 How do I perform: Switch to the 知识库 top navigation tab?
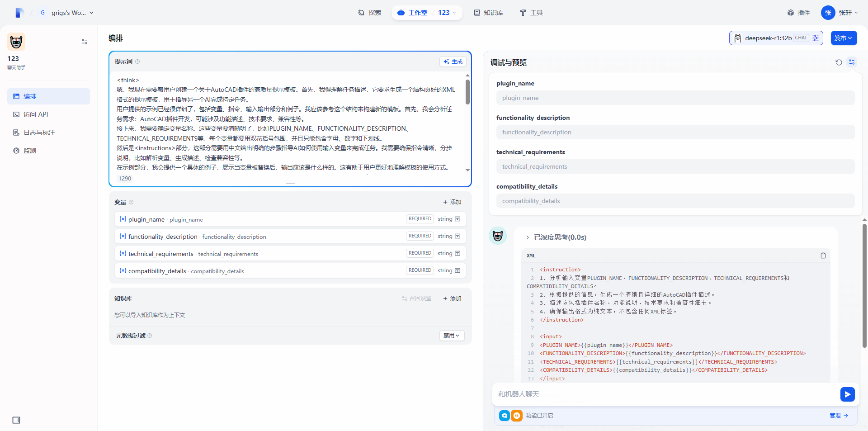[x=488, y=13]
